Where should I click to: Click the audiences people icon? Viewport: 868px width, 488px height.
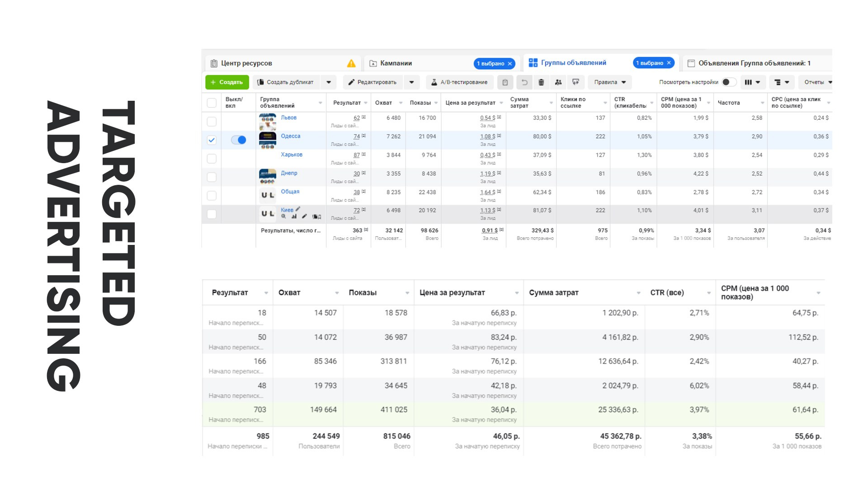[x=558, y=82]
